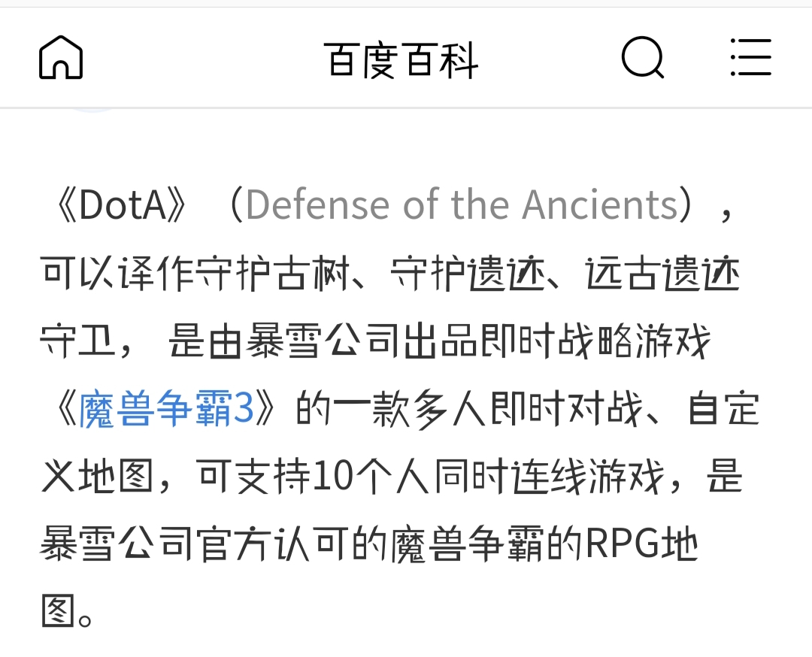The width and height of the screenshot is (812, 657).
Task: Click the phrase 同时连线游戏
Action: coord(549,477)
